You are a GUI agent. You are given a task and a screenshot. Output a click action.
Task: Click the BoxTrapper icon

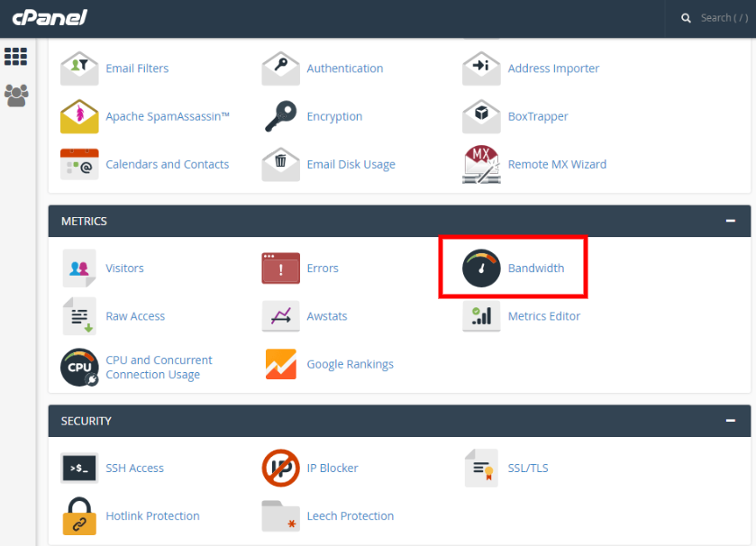481,116
